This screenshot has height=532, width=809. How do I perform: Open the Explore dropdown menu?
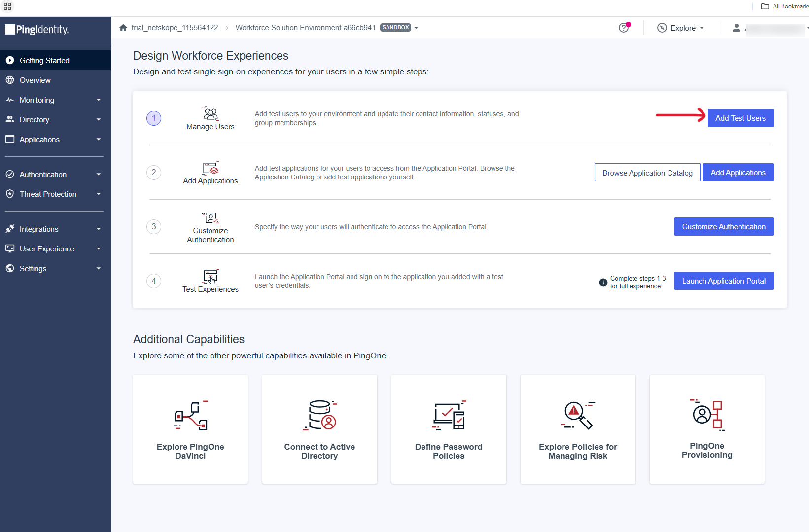(680, 28)
